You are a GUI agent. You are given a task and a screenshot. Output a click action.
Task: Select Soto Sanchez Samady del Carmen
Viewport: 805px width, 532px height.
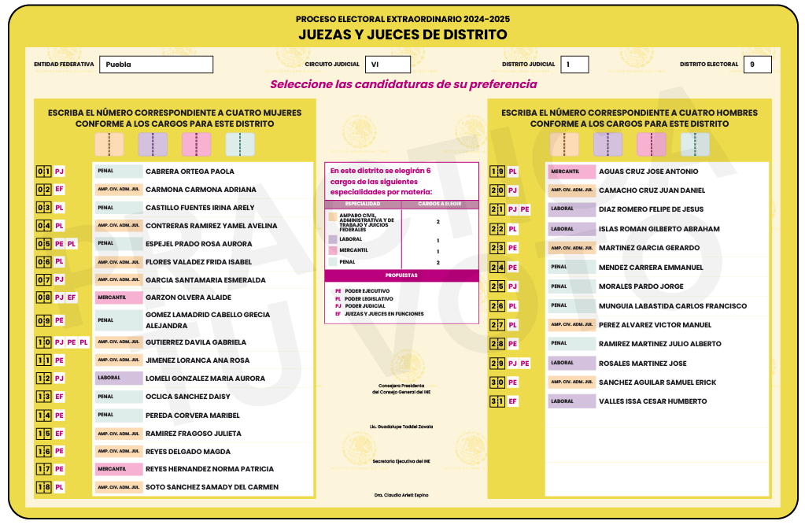(212, 487)
